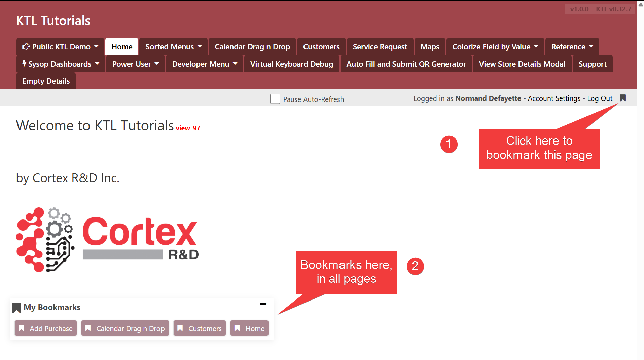Click the Cortex R&D logo image
644x360 pixels.
(107, 240)
